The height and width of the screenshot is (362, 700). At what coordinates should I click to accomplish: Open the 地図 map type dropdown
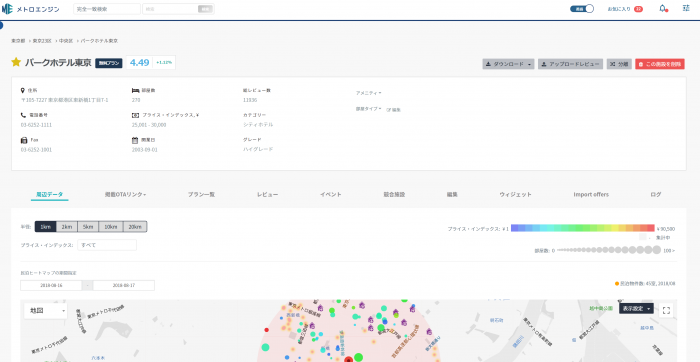coord(46,311)
